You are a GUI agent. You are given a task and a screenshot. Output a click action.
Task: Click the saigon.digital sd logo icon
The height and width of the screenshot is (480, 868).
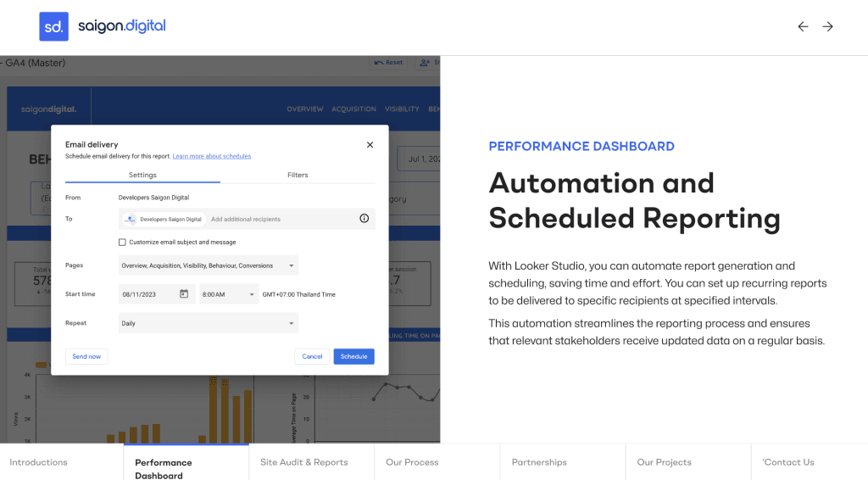[x=53, y=26]
